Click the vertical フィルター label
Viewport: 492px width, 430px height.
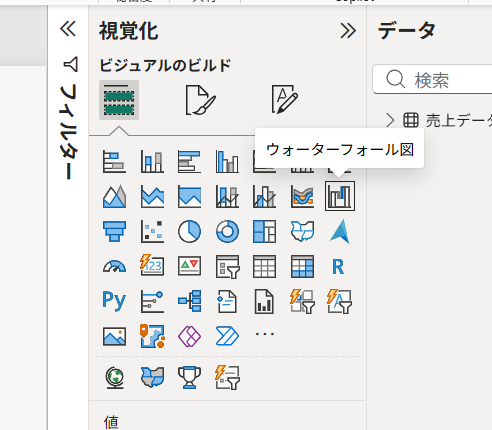tap(68, 132)
